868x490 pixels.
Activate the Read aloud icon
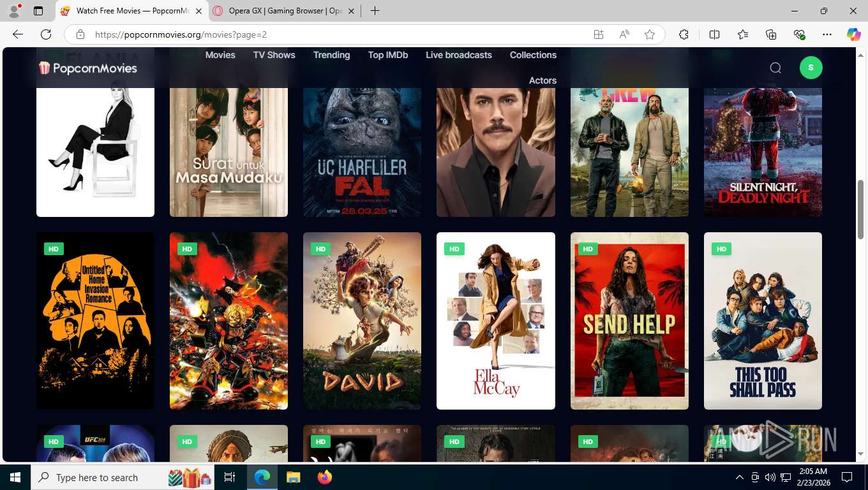(x=624, y=34)
